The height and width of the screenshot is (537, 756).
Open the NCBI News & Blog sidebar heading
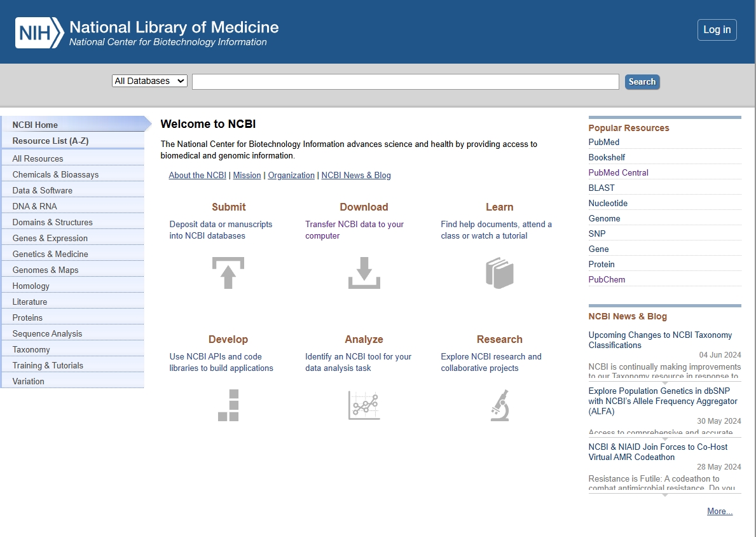click(x=628, y=316)
